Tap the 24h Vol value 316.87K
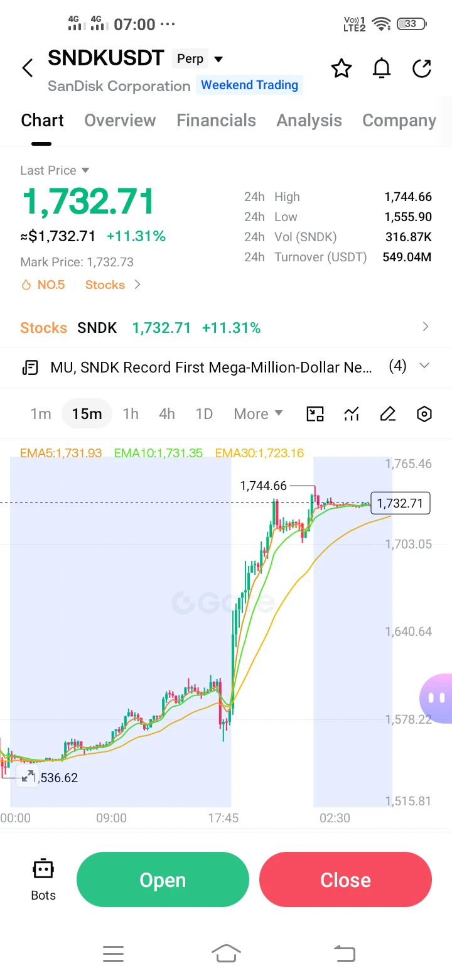452x980 pixels. (409, 237)
